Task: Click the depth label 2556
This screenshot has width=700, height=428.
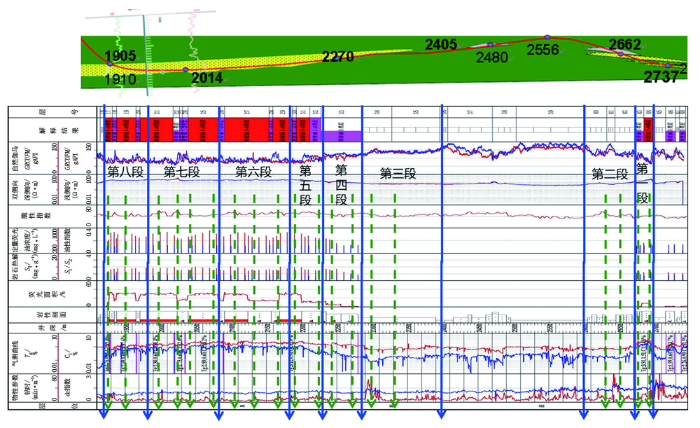Action: click(x=542, y=50)
